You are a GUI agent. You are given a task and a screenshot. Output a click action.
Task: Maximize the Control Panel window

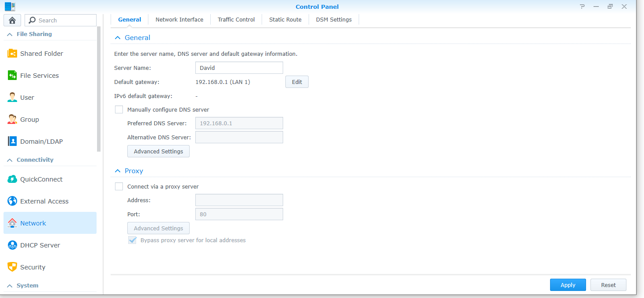point(610,7)
